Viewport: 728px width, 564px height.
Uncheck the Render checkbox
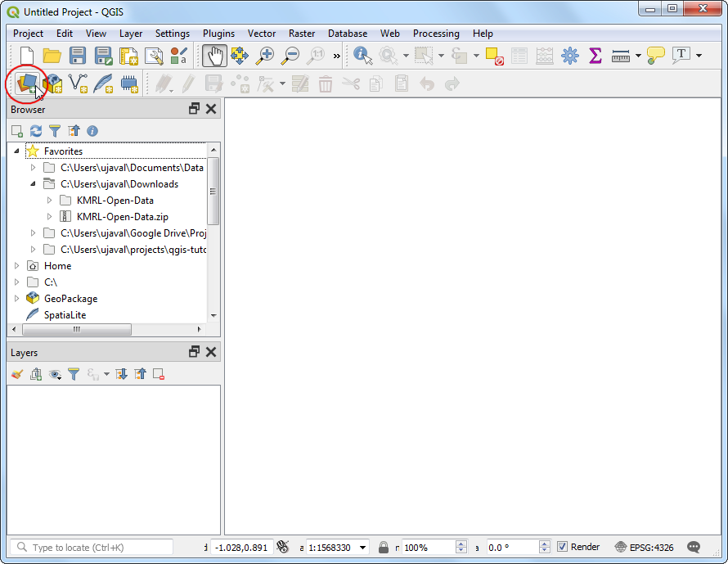[563, 547]
